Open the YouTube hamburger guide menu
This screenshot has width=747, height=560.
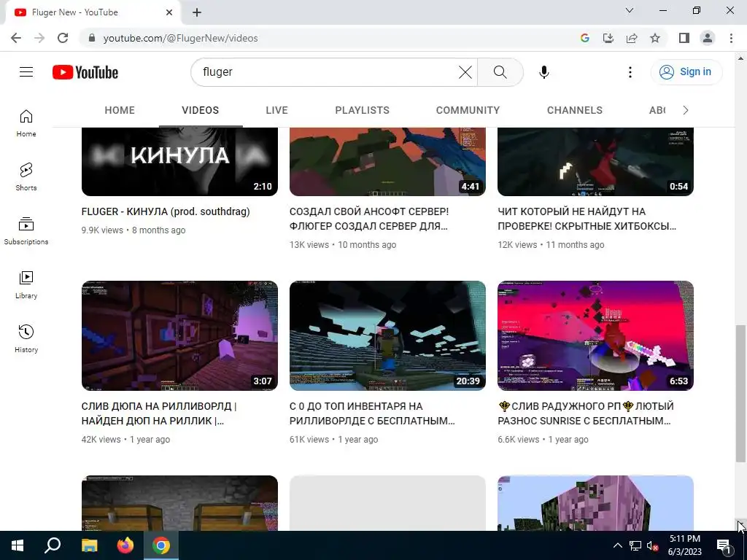click(26, 72)
